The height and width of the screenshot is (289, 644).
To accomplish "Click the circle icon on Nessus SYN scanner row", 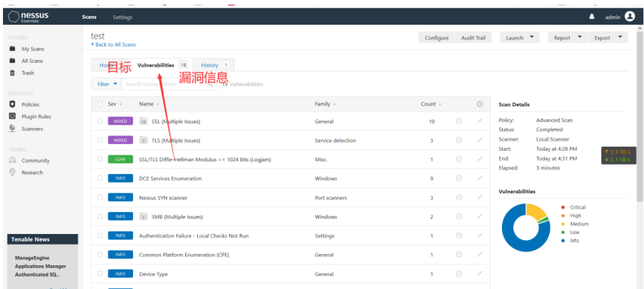I will pos(459,197).
